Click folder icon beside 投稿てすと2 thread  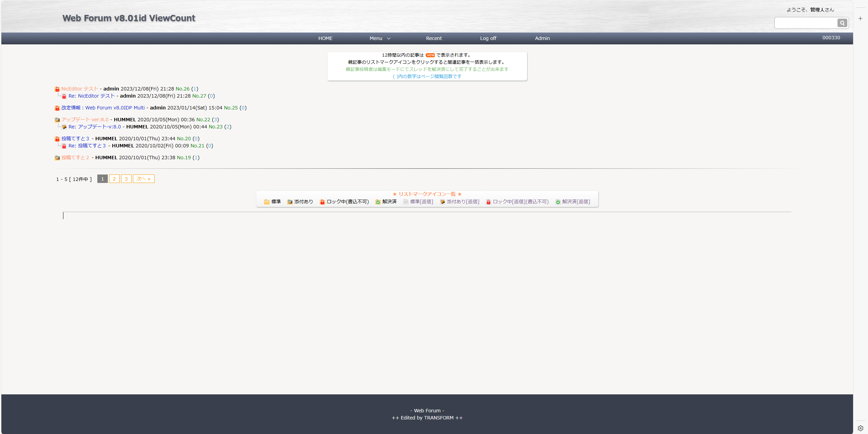(x=57, y=158)
